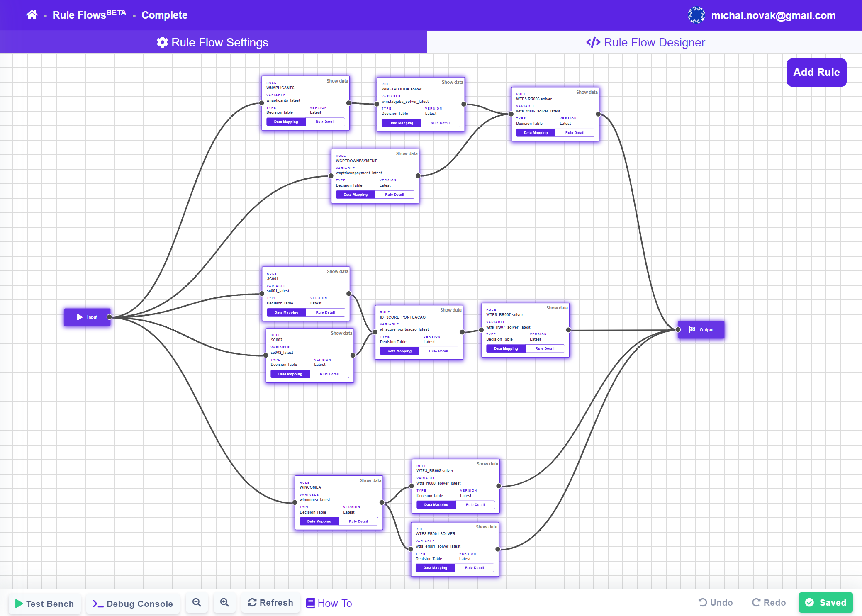862x616 pixels.
Task: Click the Undo icon in the bottom bar
Action: (x=702, y=602)
